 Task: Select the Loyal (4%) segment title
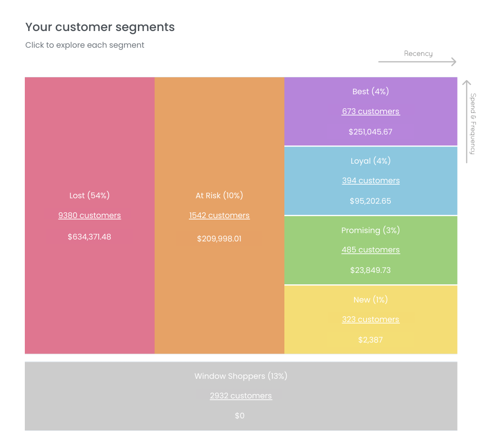click(x=371, y=161)
